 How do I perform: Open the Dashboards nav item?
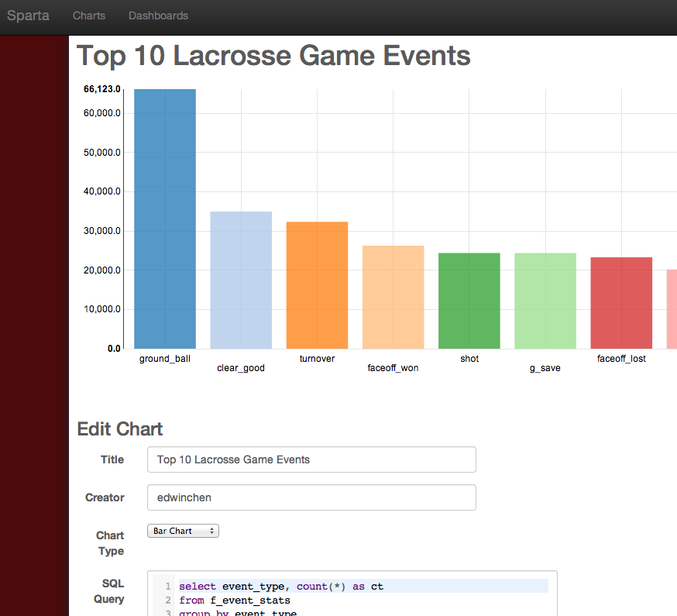[159, 15]
